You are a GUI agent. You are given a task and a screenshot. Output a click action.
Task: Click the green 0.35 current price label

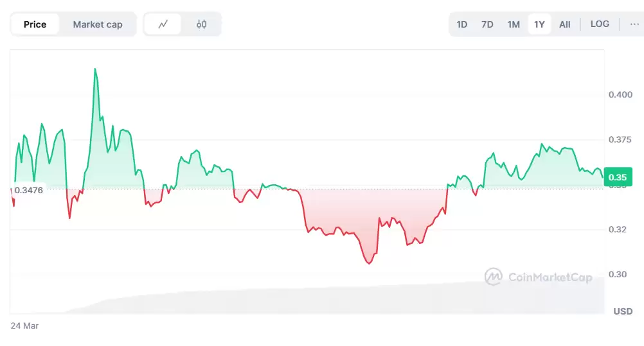tap(617, 177)
